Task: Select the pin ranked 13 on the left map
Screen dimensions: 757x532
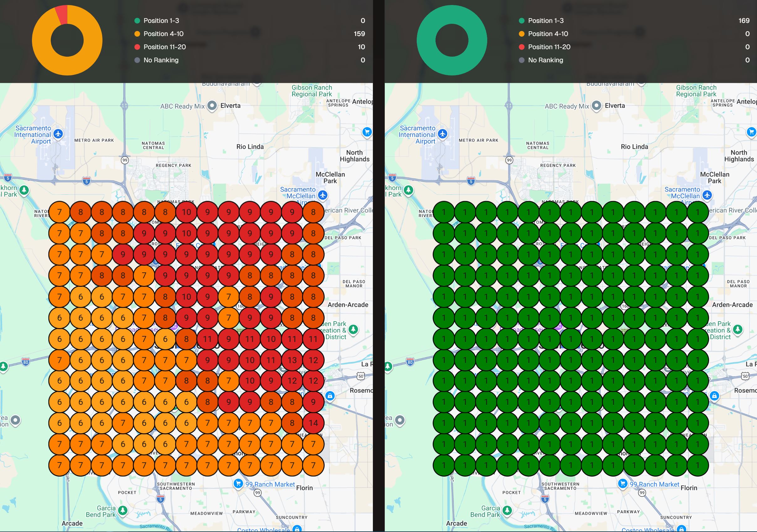Action: pos(291,359)
